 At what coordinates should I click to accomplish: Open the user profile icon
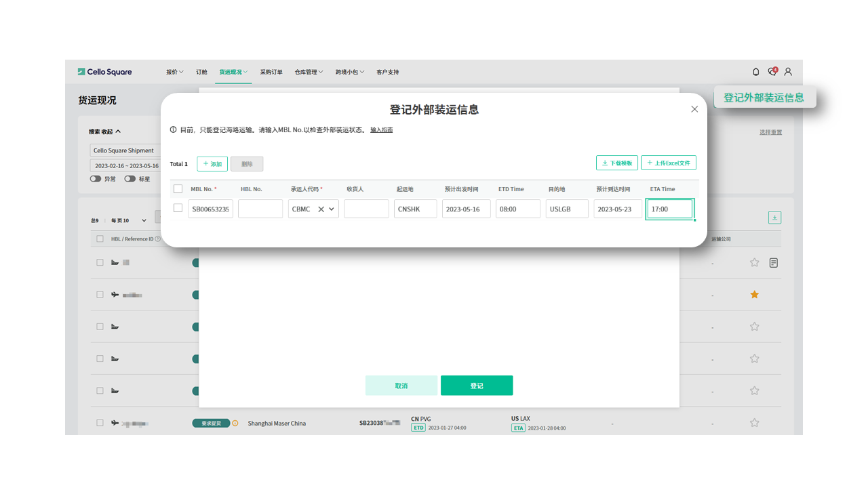[x=788, y=72]
